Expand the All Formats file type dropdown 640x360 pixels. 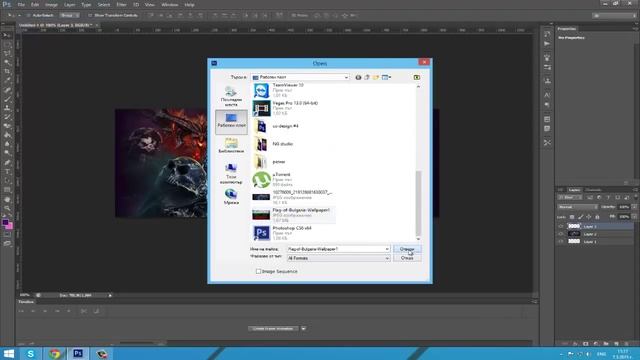click(387, 258)
